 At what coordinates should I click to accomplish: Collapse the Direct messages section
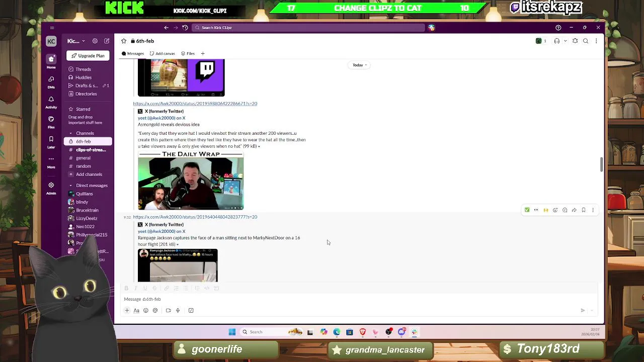71,186
